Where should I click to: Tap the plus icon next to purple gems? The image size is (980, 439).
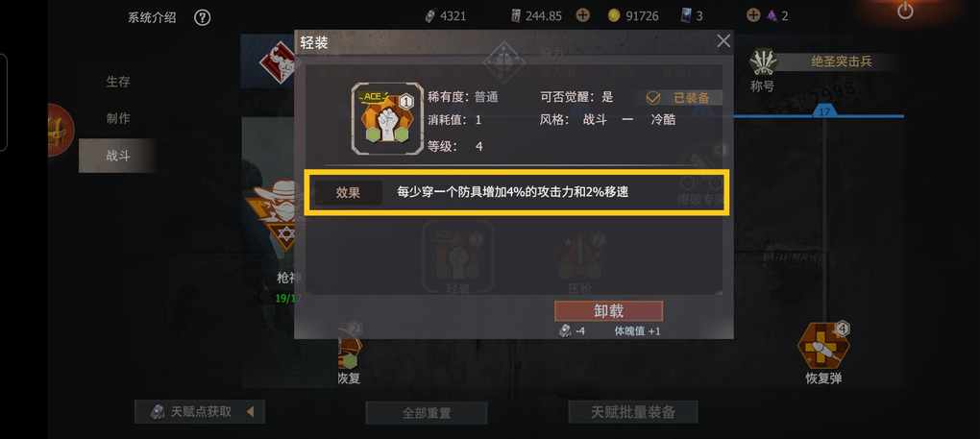(x=754, y=15)
